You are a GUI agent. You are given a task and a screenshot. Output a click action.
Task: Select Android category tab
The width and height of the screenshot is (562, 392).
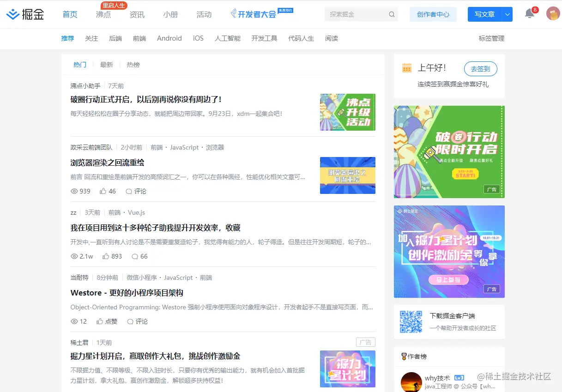coord(169,38)
